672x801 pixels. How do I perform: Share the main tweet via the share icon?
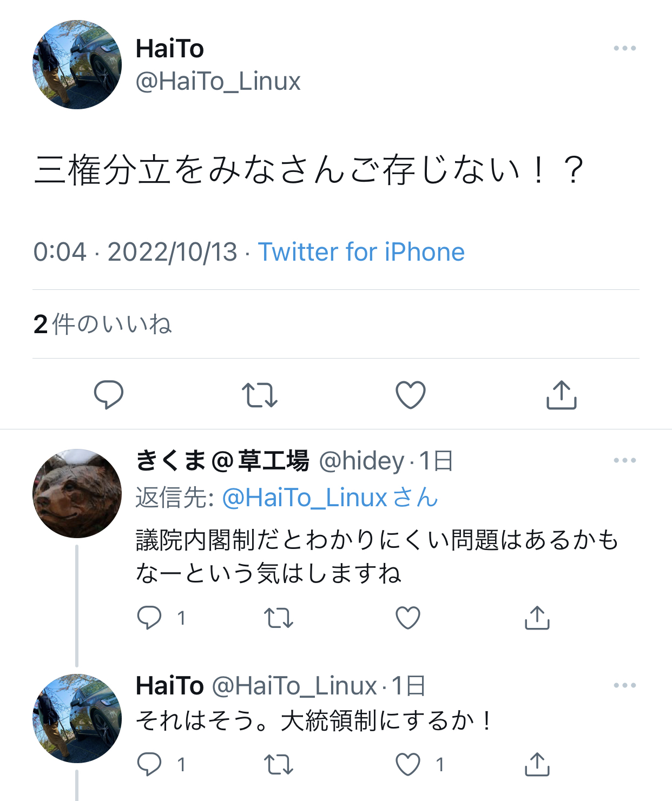coord(562,395)
